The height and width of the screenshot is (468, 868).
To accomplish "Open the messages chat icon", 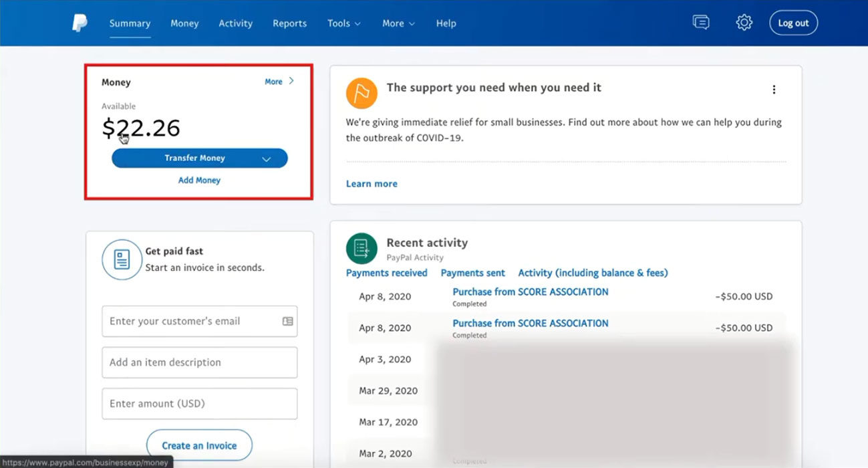I will (701, 23).
